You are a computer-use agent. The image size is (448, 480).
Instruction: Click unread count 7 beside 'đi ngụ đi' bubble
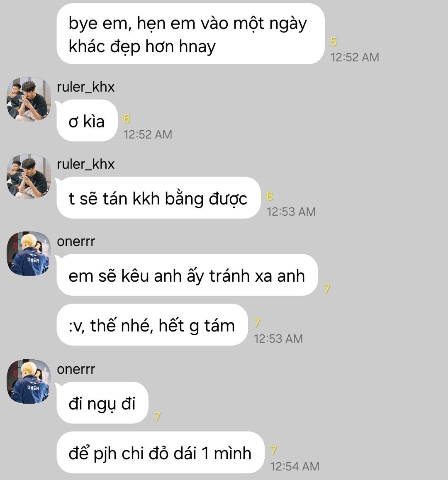click(157, 417)
